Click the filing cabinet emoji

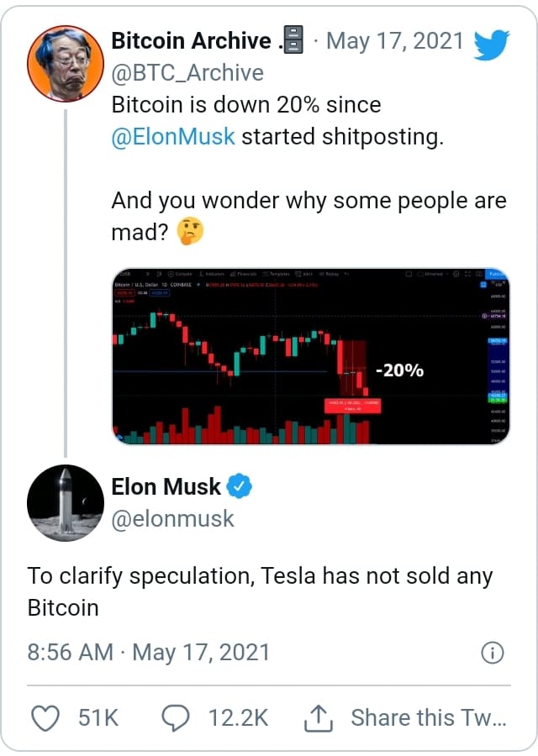pos(293,39)
